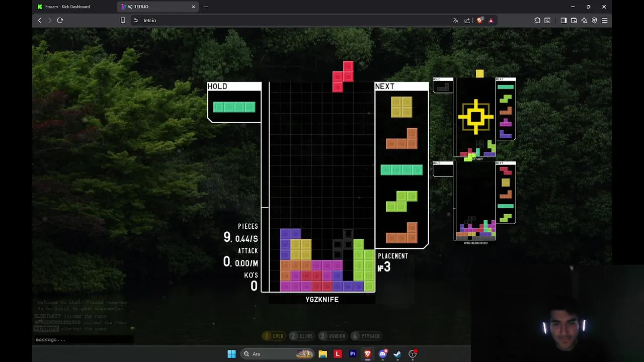Switch to the TETR.IO browser tab
644x362 pixels.
[x=157, y=7]
